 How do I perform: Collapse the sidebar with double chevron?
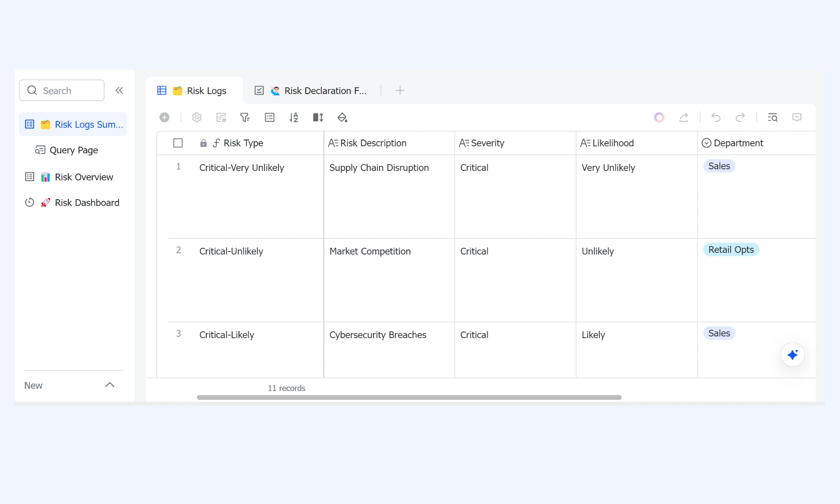[119, 90]
